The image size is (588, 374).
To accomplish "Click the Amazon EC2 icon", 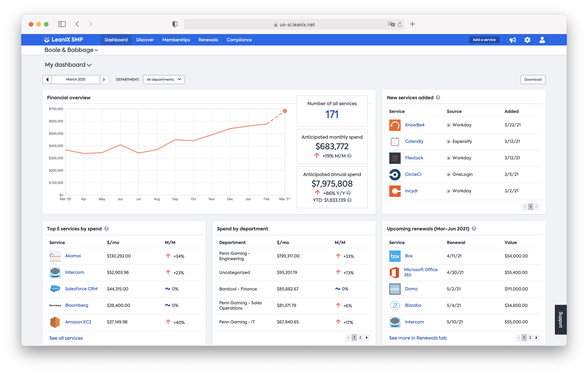I will tap(55, 322).
